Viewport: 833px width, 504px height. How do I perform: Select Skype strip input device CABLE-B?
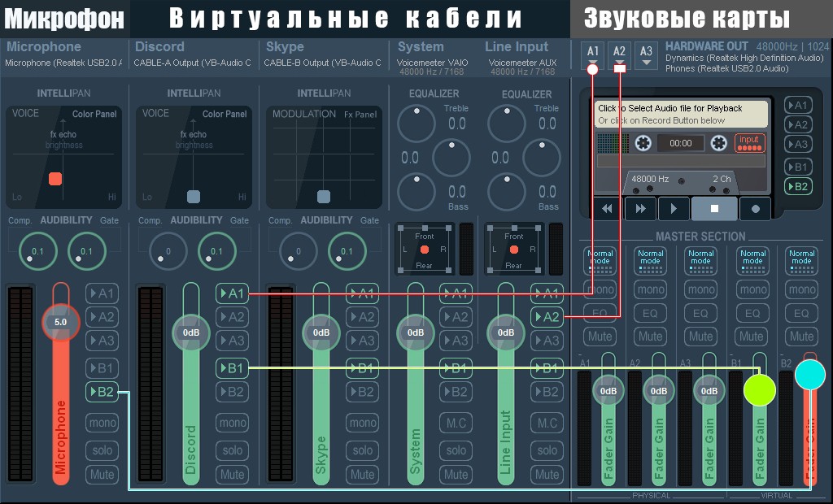point(322,63)
